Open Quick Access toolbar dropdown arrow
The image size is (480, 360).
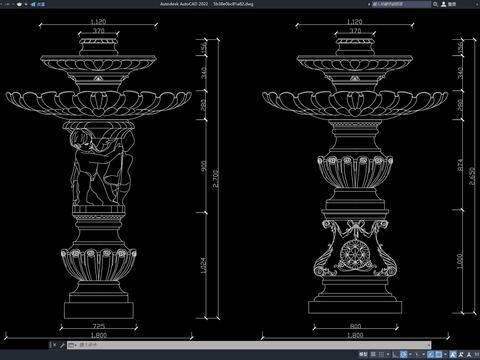coord(26,4)
